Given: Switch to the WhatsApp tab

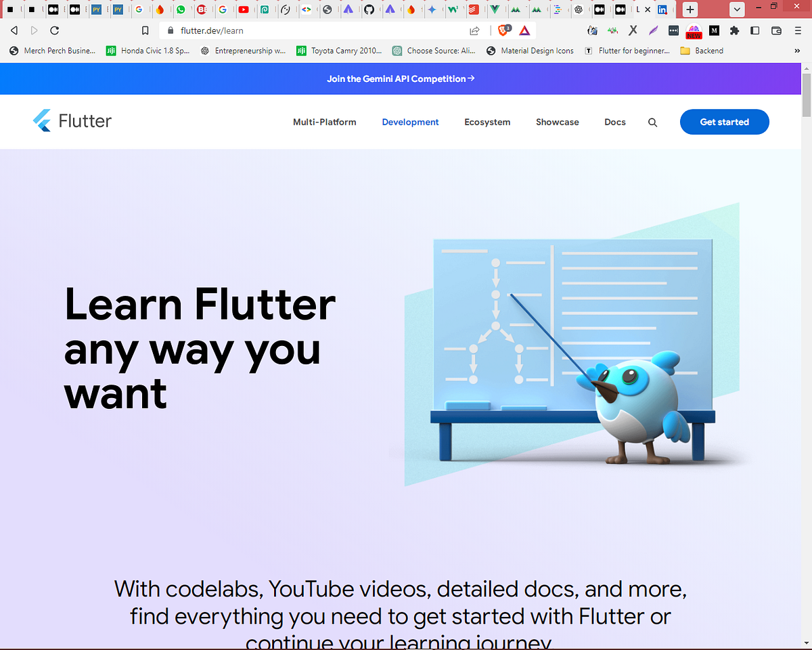Looking at the screenshot, I should (x=181, y=9).
